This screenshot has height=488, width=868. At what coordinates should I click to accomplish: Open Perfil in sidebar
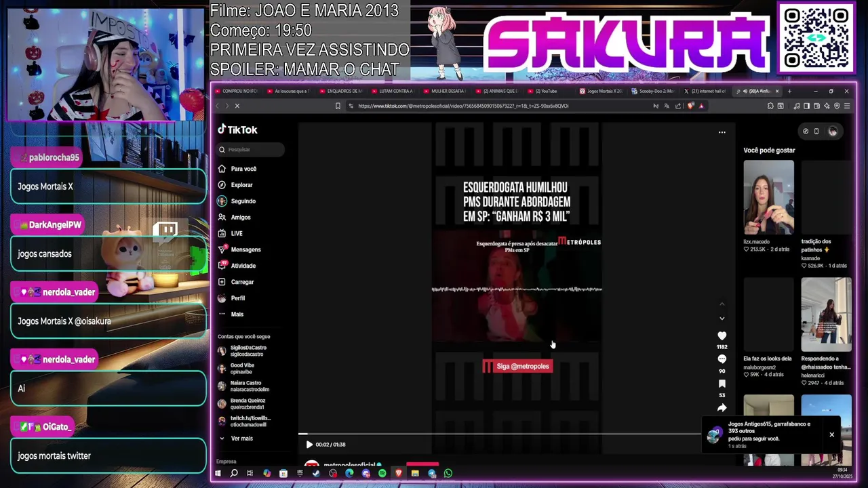[231, 298]
